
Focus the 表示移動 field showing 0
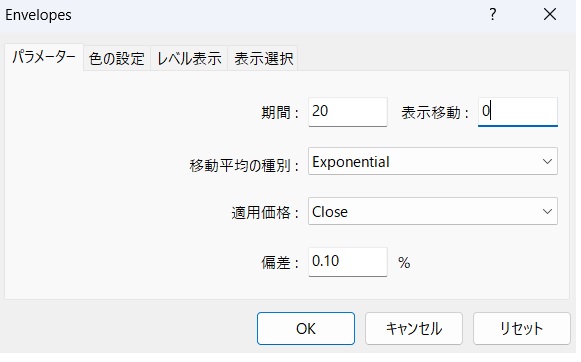518,112
